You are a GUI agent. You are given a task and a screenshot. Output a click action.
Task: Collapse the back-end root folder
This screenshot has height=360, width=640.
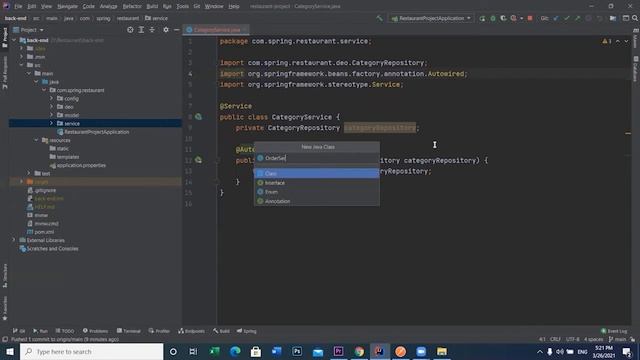coord(14,40)
